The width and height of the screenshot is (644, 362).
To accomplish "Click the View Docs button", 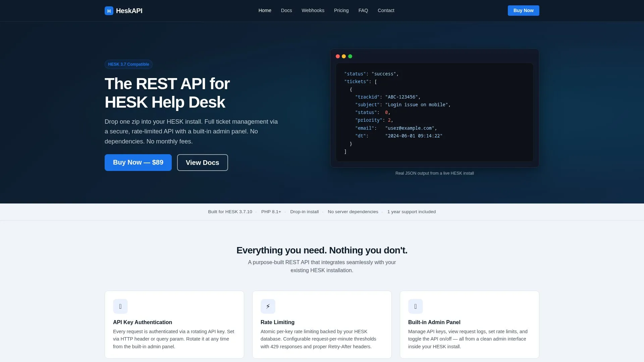I will pyautogui.click(x=203, y=163).
